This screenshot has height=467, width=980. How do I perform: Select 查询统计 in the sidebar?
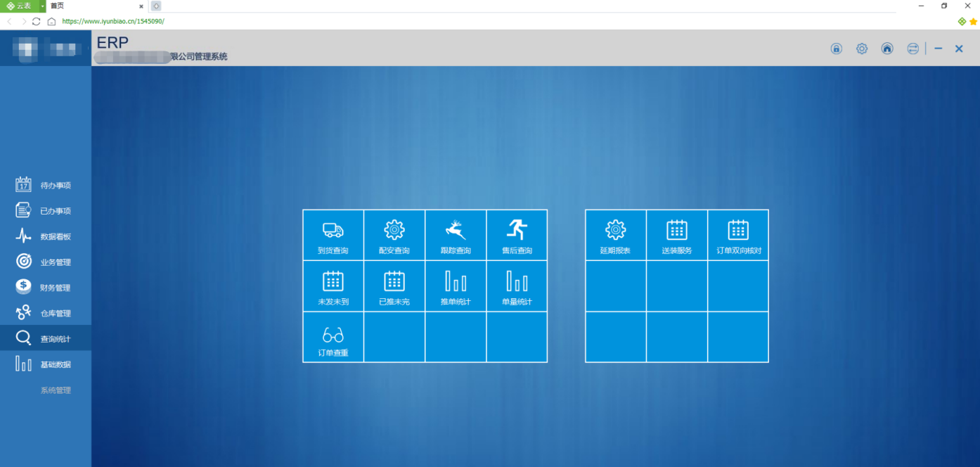[46, 339]
